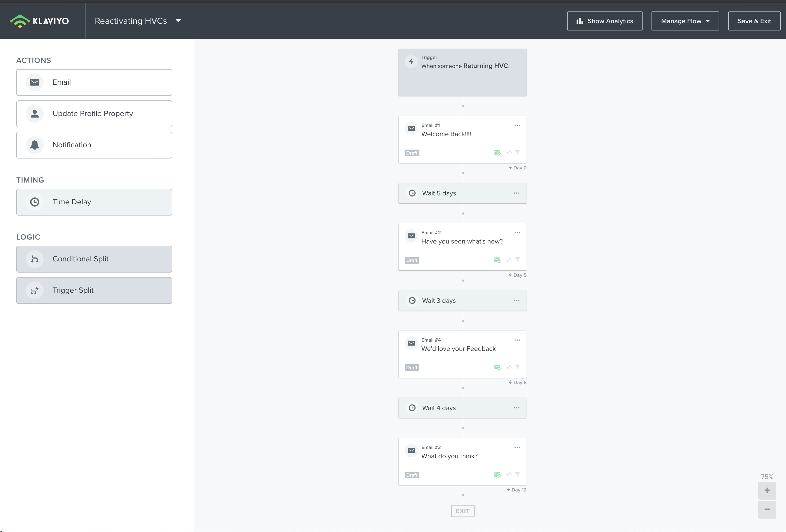The width and height of the screenshot is (786, 532).
Task: Click the Trigger Split lightning icon
Action: pos(34,290)
